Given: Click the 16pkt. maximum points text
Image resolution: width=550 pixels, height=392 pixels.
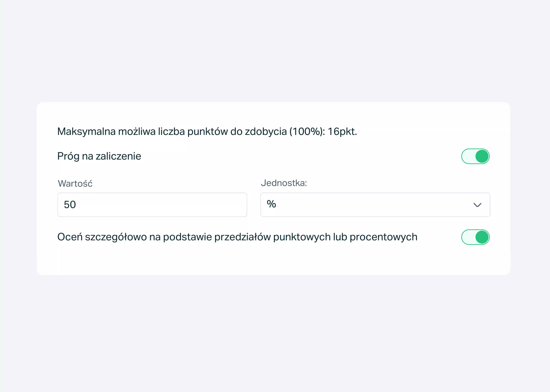Looking at the screenshot, I should pyautogui.click(x=342, y=132).
